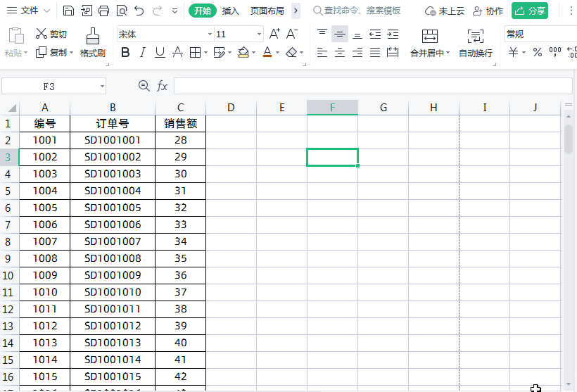Viewport: 577px width, 392px height.
Task: Click the Save icon in quick toolbar
Action: coord(68,11)
